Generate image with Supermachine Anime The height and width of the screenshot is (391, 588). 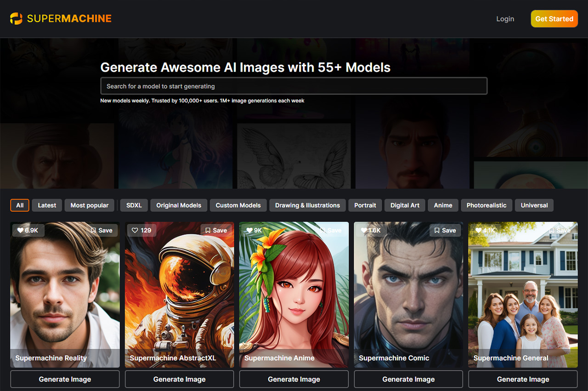pyautogui.click(x=294, y=379)
